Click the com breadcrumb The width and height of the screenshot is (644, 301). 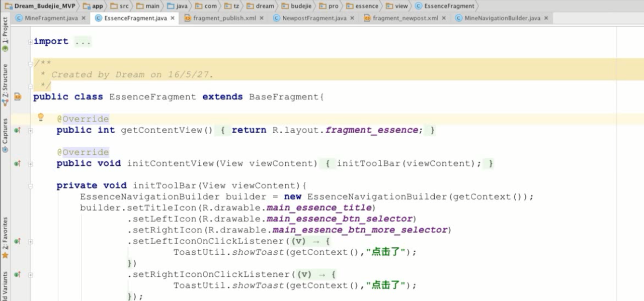click(x=206, y=6)
